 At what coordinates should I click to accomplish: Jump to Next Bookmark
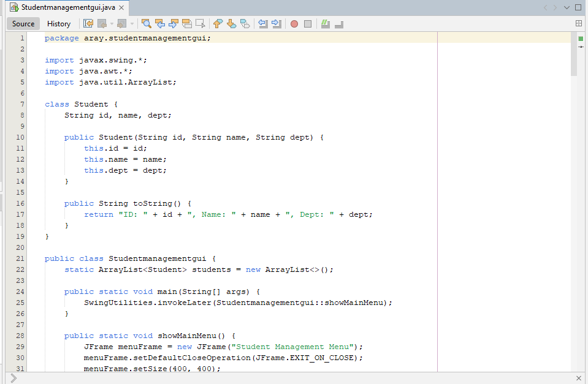point(231,24)
